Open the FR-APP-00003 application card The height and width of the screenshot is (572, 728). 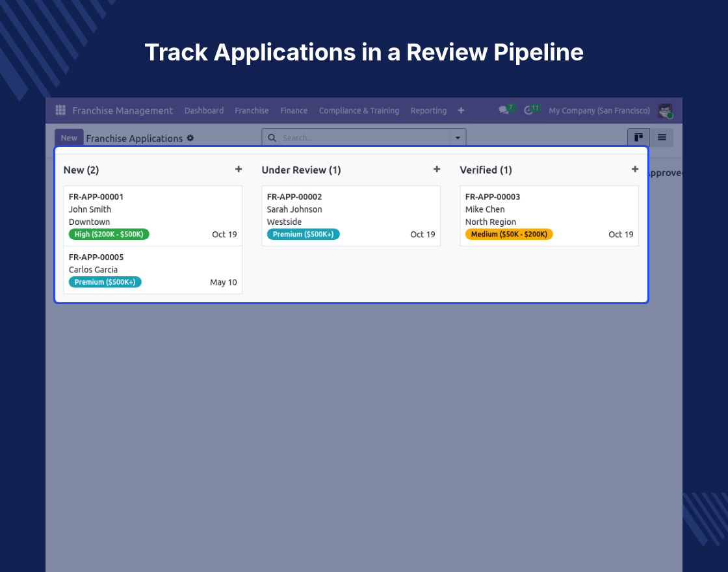(x=549, y=216)
